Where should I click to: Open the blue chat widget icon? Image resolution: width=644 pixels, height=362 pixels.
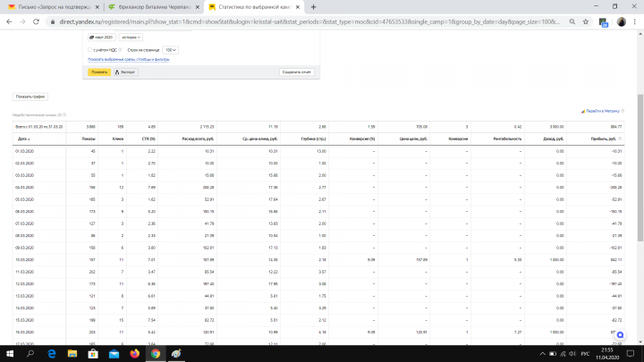click(620, 335)
